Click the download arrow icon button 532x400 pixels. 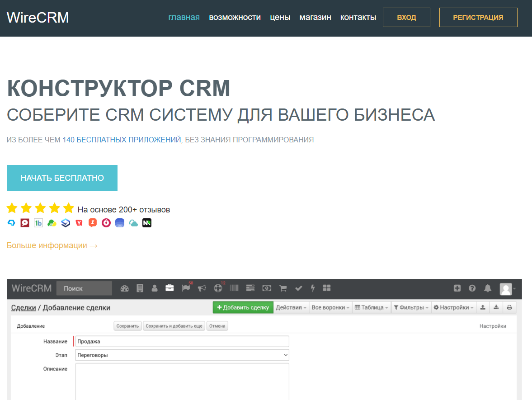[x=496, y=307]
